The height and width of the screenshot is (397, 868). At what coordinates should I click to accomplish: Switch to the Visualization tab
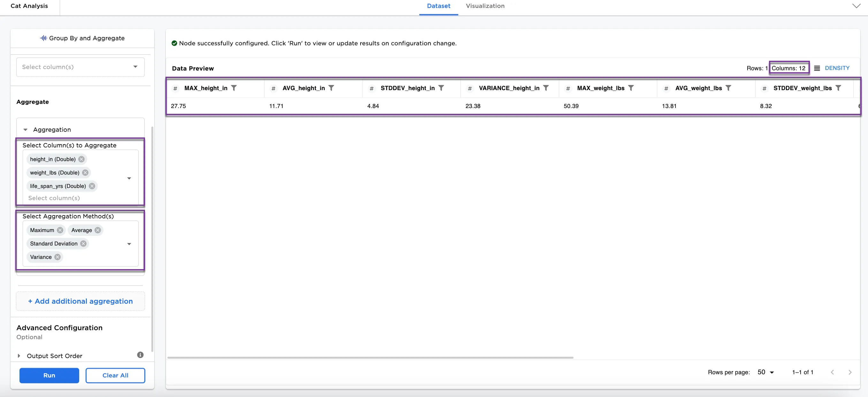coord(485,6)
